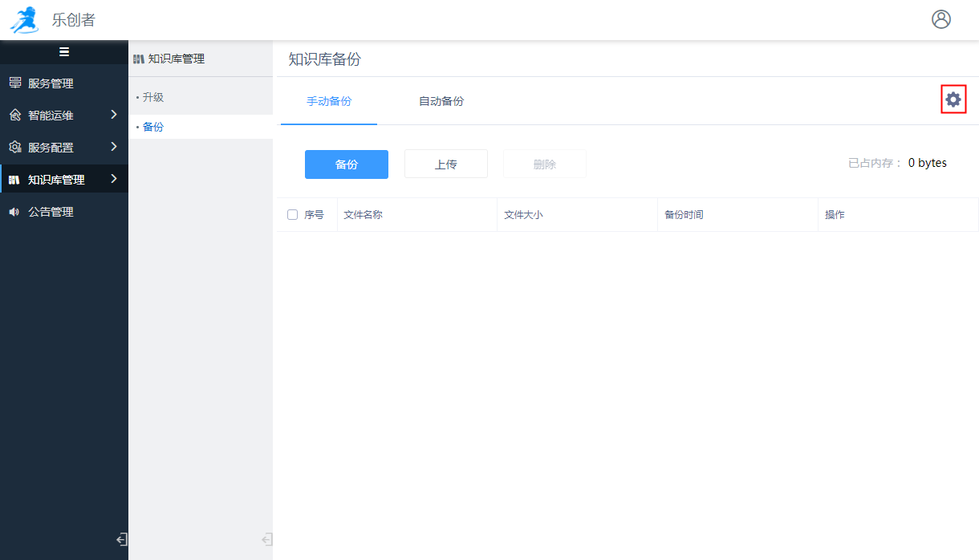The image size is (979, 560).
Task: Click the hamburger menu icon above sidebar
Action: tap(64, 51)
